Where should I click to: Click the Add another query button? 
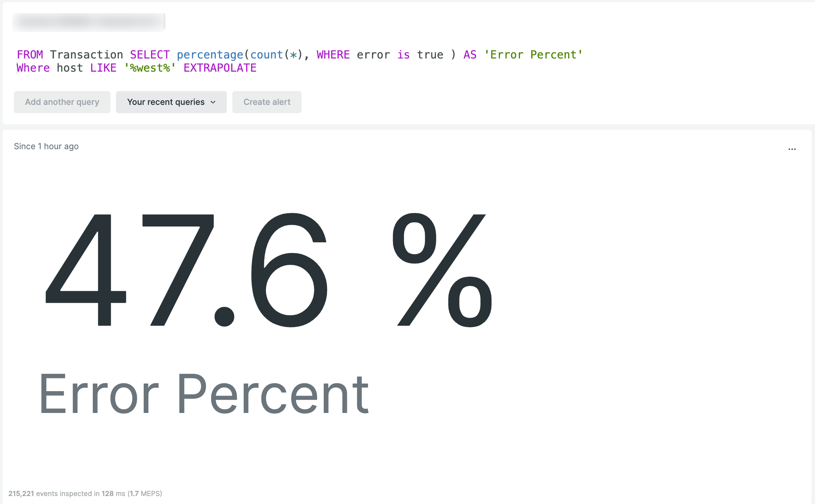pos(62,102)
